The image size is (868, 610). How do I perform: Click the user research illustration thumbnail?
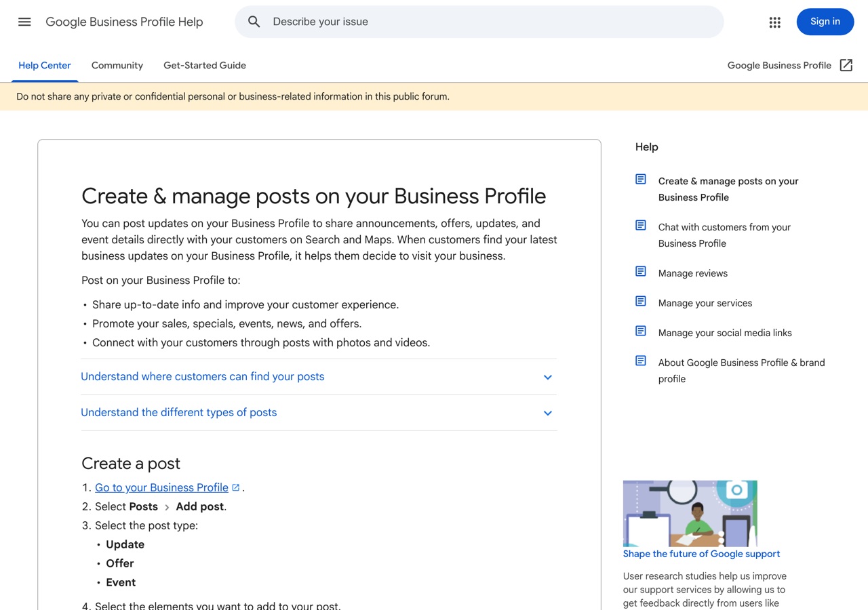tap(690, 513)
